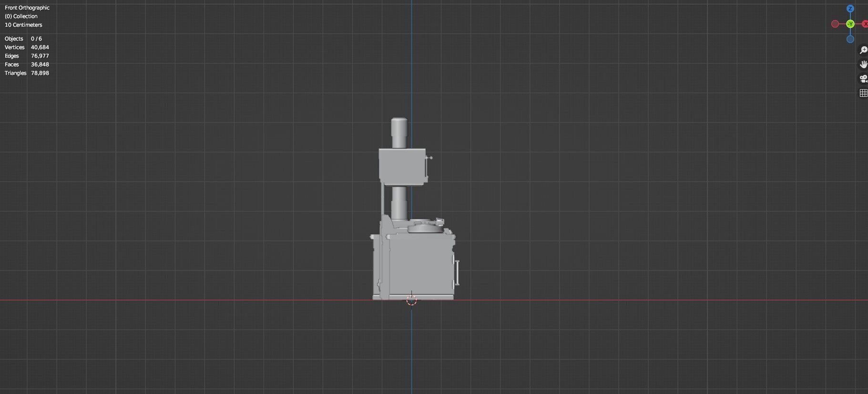Screen dimensions: 868x394
Task: Click the 3D cursor at the origin
Action: tap(411, 300)
